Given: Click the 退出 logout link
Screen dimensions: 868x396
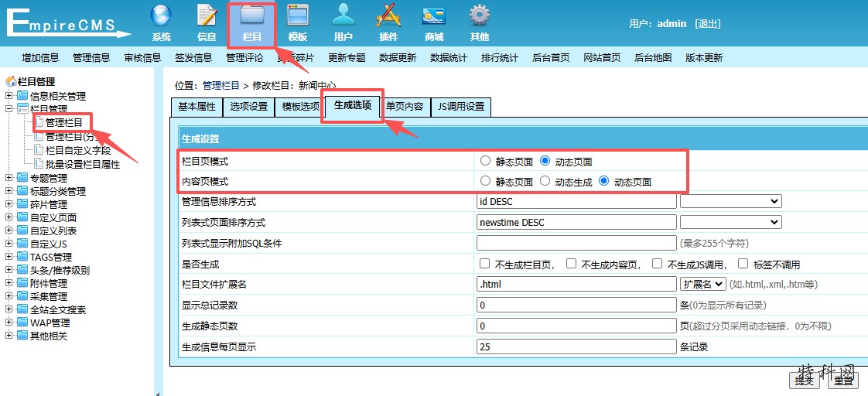Looking at the screenshot, I should click(x=707, y=24).
